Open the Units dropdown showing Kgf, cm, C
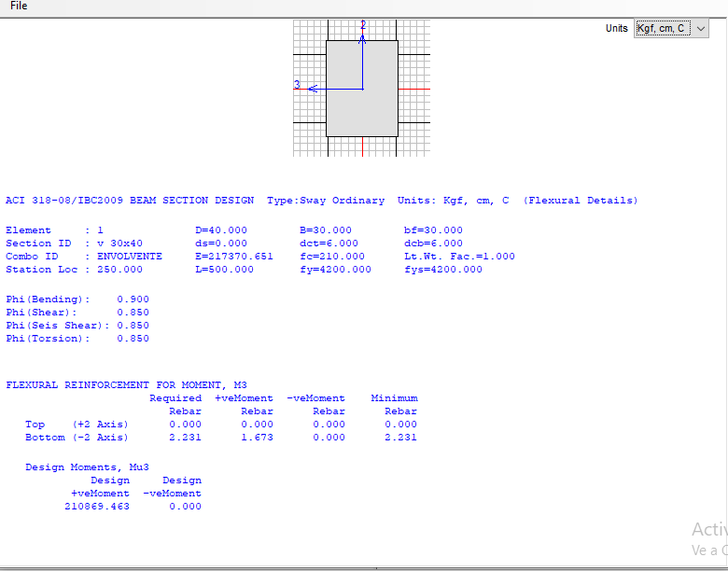728x571 pixels. pos(670,29)
